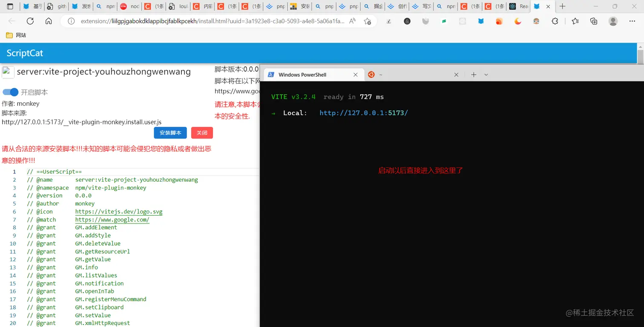Add a new terminal tab with plus
This screenshot has height=327, width=644.
[x=474, y=75]
